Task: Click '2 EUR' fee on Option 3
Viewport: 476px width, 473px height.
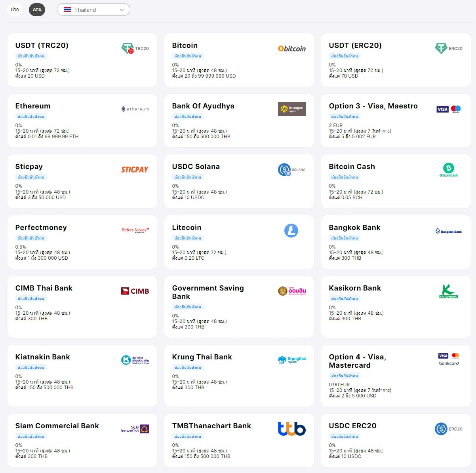Action: pyautogui.click(x=336, y=125)
